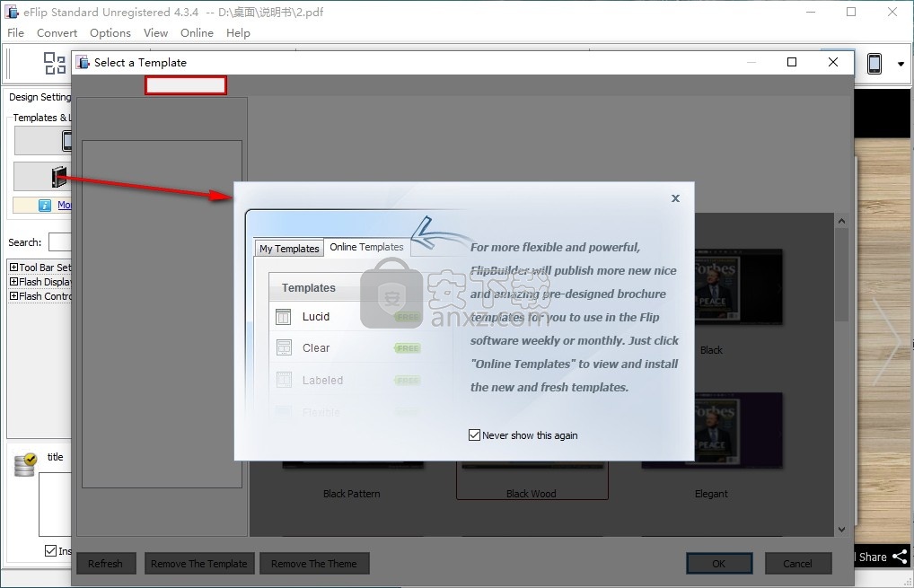The image size is (914, 588).
Task: Click the title description text box
Action: (x=56, y=505)
